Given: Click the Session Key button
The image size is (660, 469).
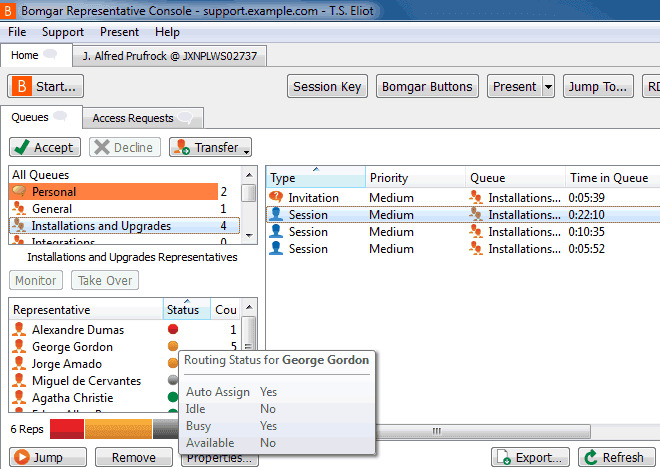Looking at the screenshot, I should pyautogui.click(x=327, y=86).
